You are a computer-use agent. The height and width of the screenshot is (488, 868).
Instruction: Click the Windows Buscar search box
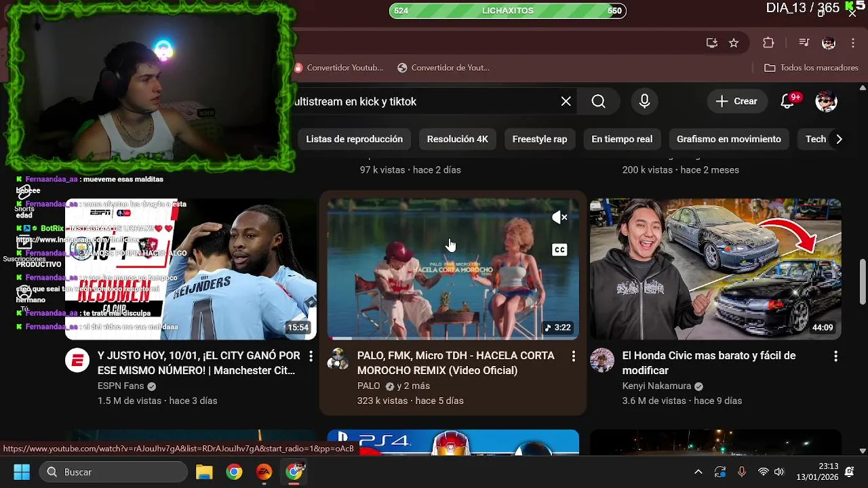[x=113, y=472]
